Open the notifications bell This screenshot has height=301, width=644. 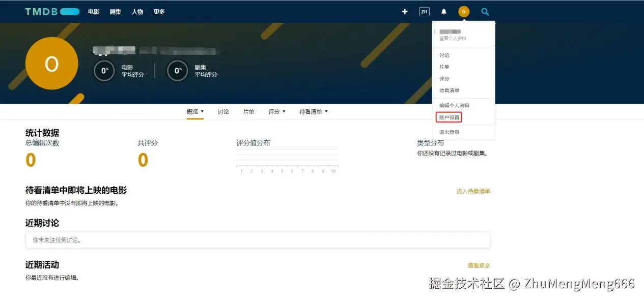pos(444,12)
